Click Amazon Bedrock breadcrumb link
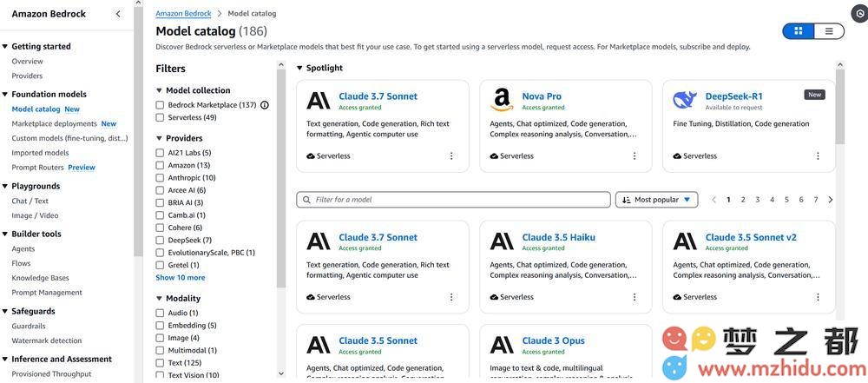868x383 pixels. [183, 13]
